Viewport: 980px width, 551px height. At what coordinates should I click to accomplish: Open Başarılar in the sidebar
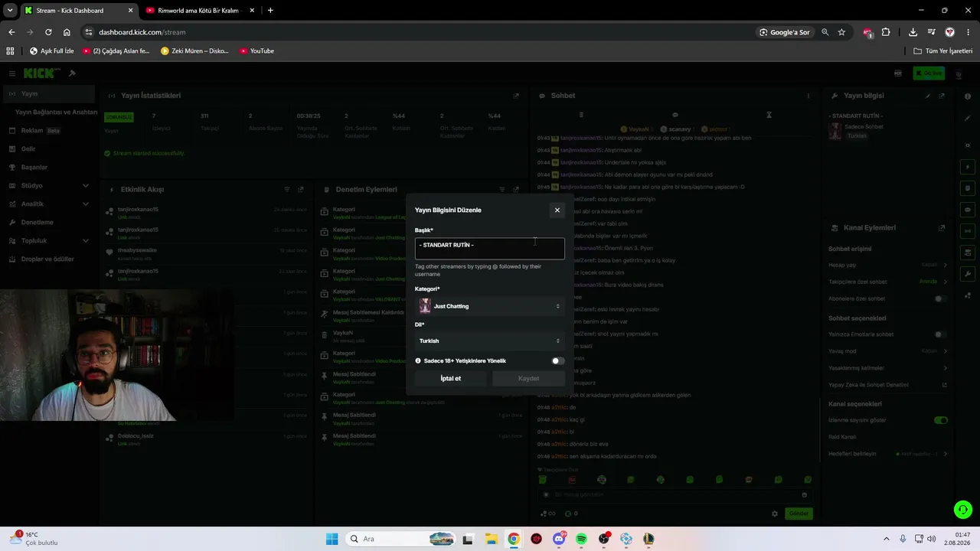[47, 167]
